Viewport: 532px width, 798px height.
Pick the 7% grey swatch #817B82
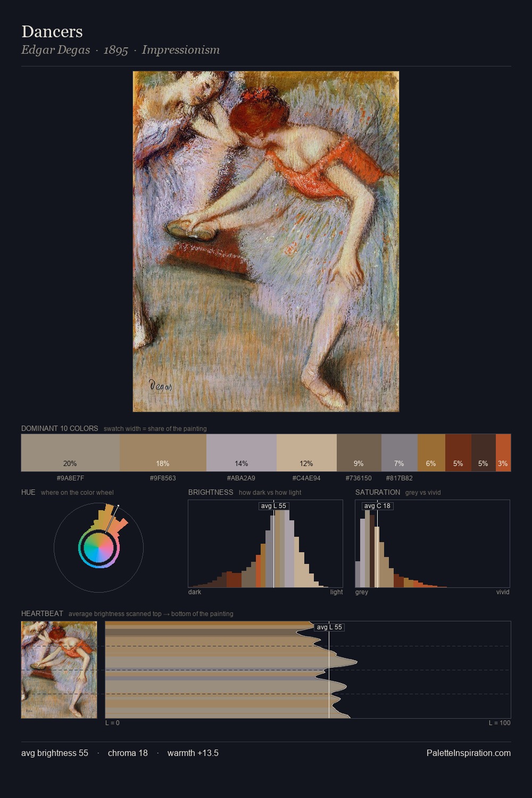point(400,453)
